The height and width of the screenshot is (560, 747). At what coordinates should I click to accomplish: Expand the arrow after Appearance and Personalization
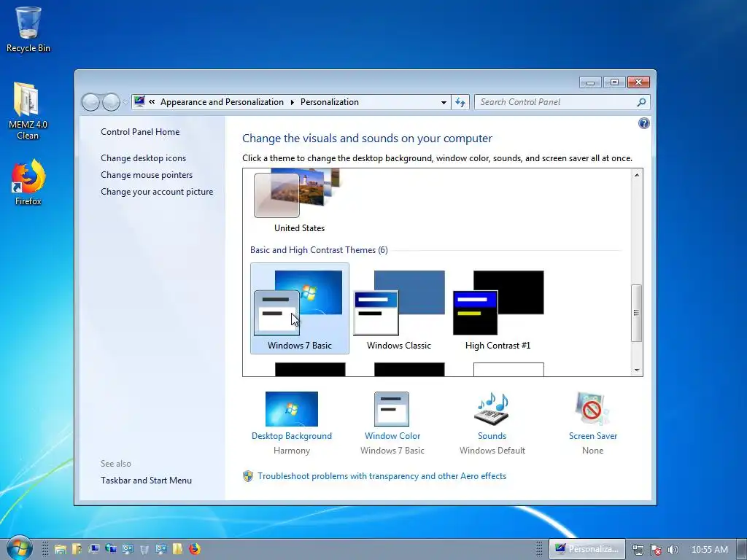coord(292,102)
